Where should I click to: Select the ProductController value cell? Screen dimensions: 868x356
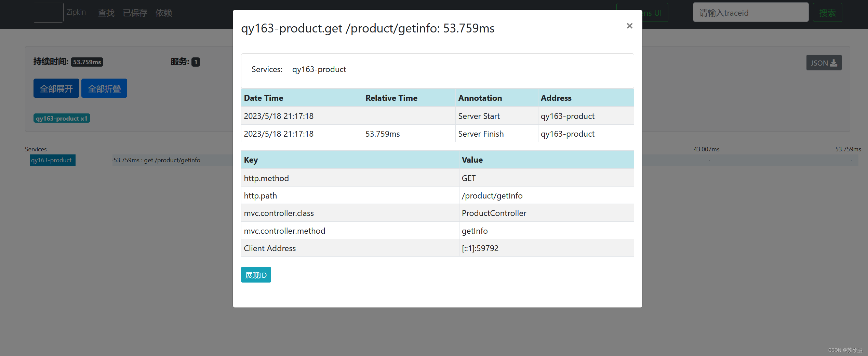(x=546, y=213)
